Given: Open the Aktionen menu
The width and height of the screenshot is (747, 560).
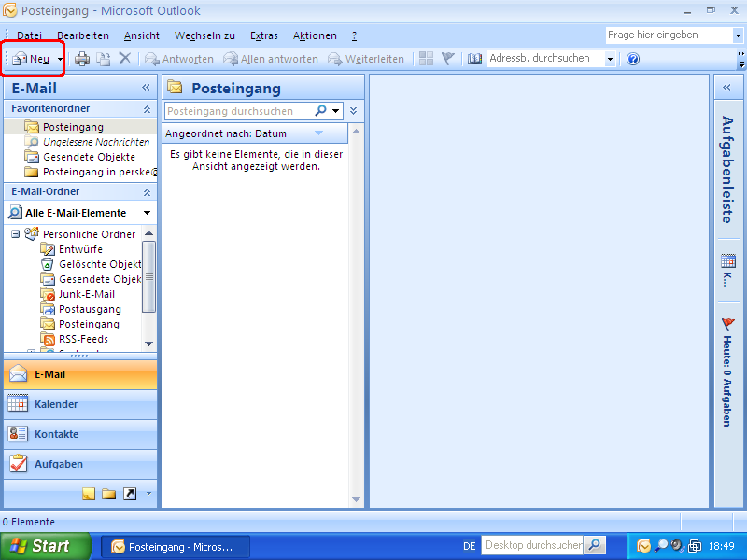Looking at the screenshot, I should pos(314,35).
